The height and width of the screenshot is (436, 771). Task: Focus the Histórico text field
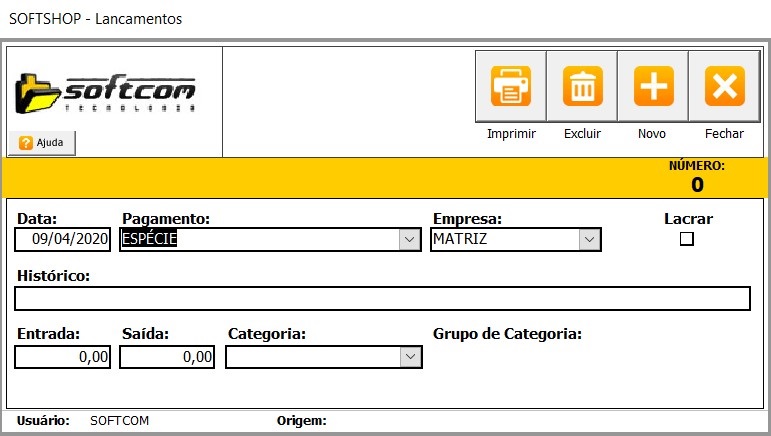(382, 299)
